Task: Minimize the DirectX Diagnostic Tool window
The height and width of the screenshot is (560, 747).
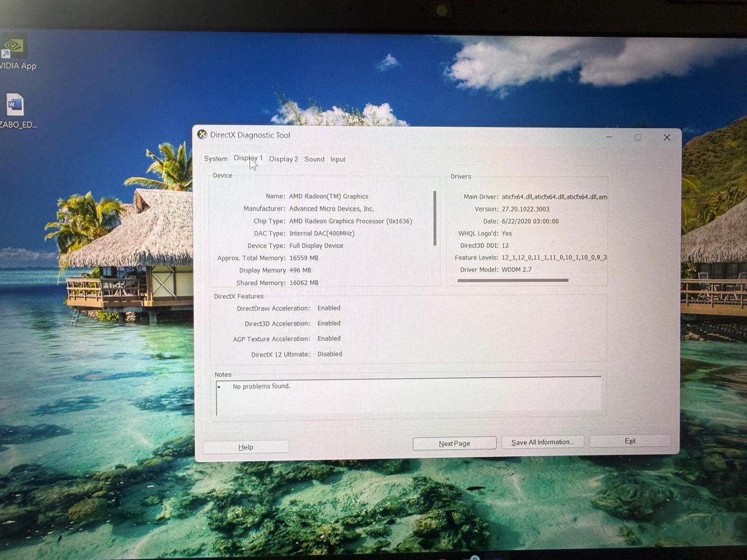Action: tap(610, 137)
